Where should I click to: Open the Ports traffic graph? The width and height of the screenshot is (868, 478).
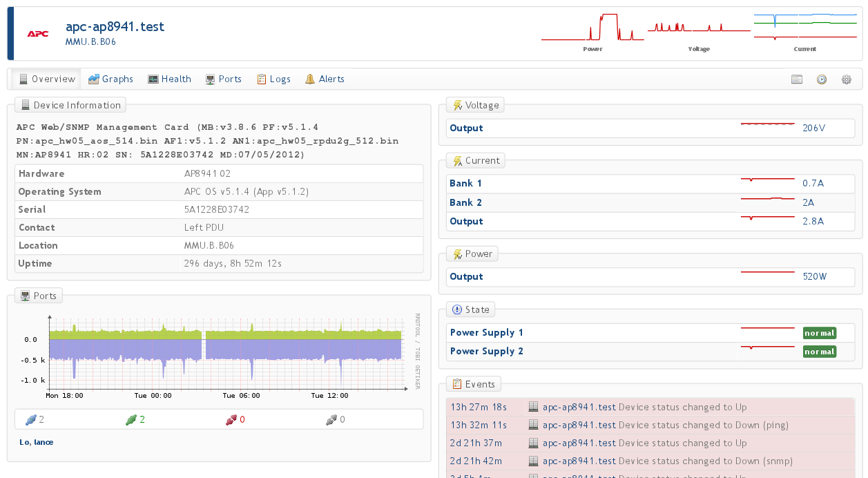click(x=219, y=356)
